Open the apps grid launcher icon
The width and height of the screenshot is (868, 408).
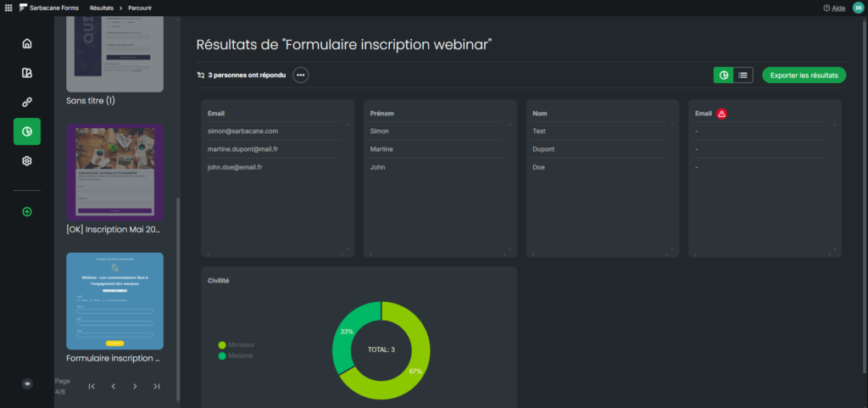pyautogui.click(x=8, y=8)
